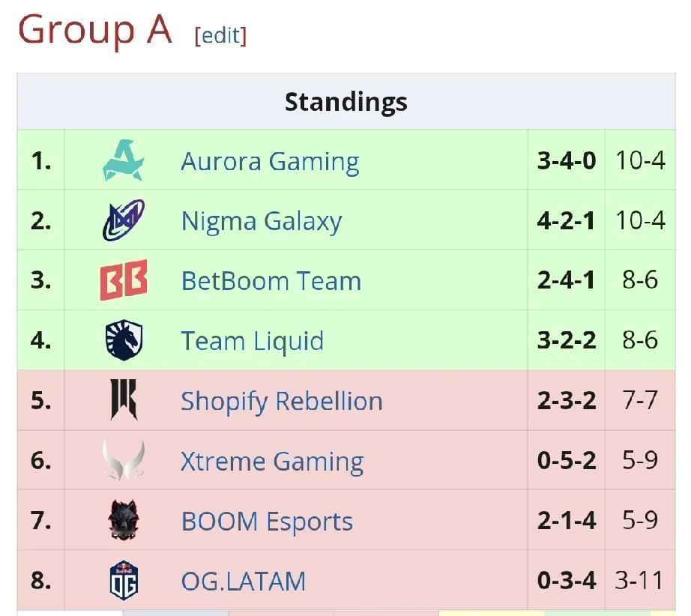Image resolution: width=691 pixels, height=616 pixels.
Task: Click the Xtreme Gaming wings logo
Action: click(x=124, y=460)
